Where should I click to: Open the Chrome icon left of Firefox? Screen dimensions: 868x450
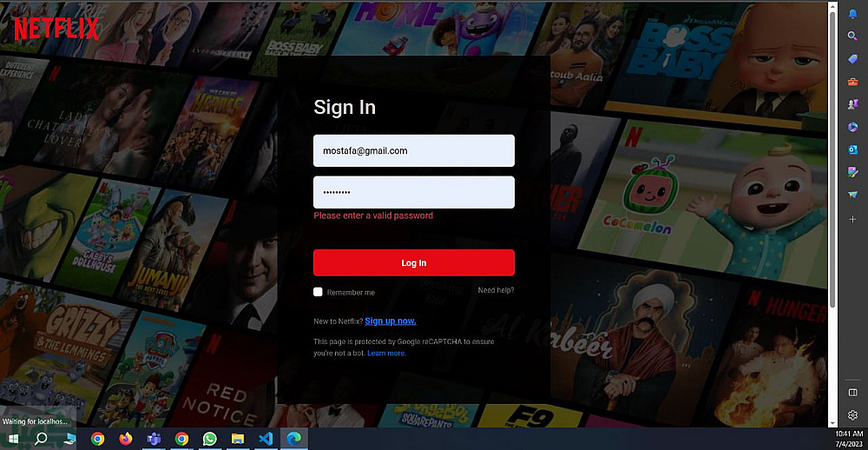click(97, 439)
